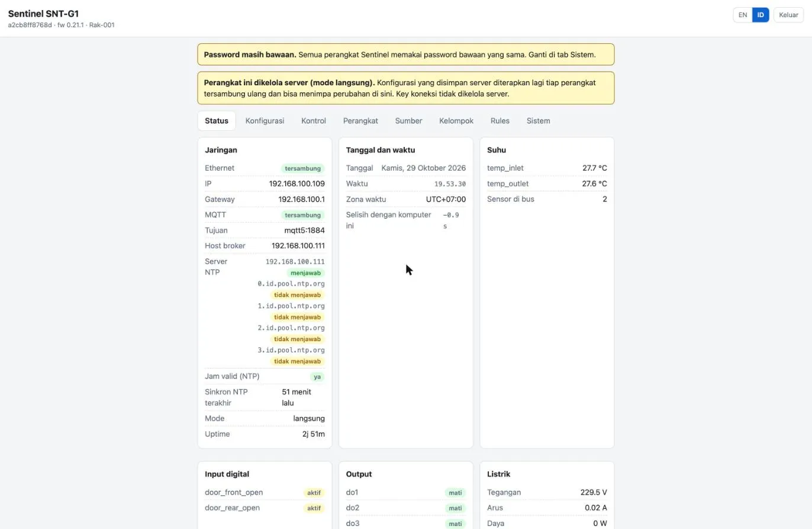Click the Arus value 0.02 A
This screenshot has width=812, height=529.
(596, 508)
